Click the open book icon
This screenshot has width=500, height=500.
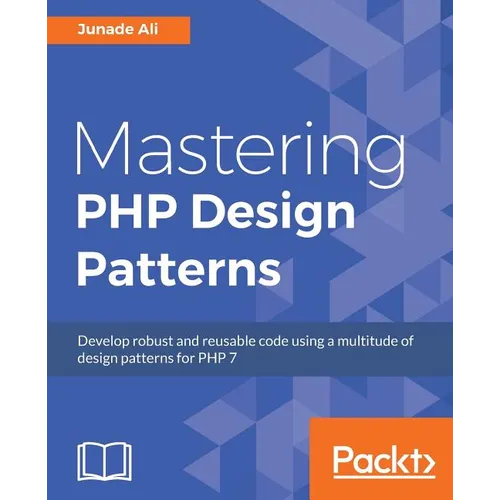tap(105, 461)
